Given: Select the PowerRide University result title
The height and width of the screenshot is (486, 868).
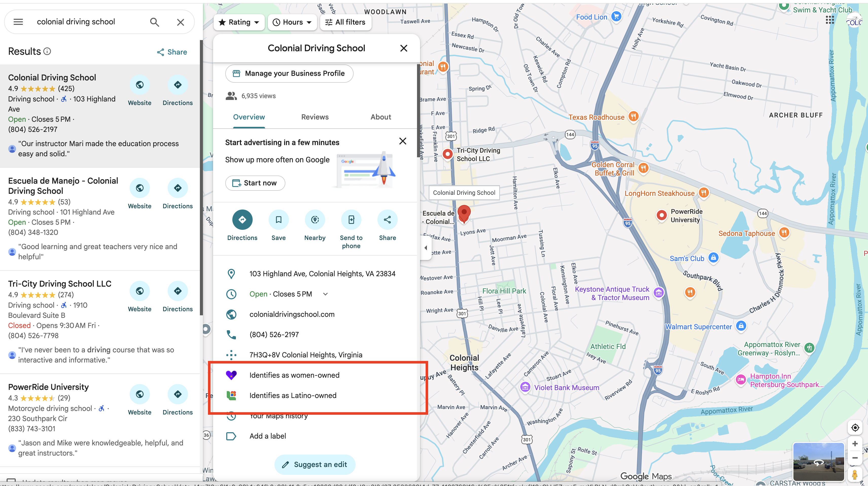Looking at the screenshot, I should coord(48,387).
